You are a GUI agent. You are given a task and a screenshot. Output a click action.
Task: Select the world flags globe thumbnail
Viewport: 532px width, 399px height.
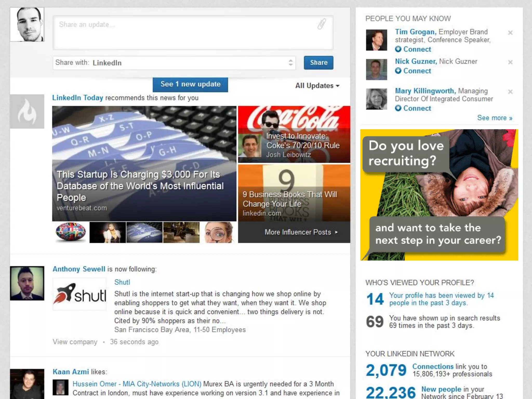[71, 232]
